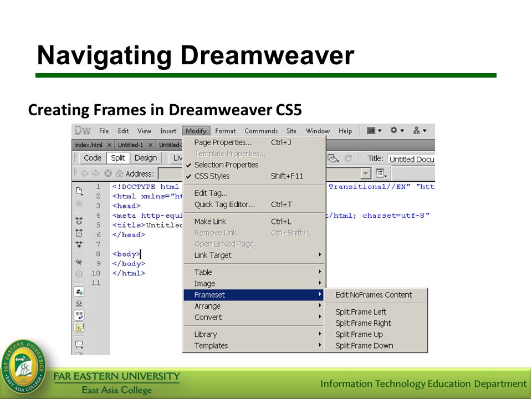532x399 pixels.
Task: Open the Layout workspace switcher icon
Action: coord(374,130)
